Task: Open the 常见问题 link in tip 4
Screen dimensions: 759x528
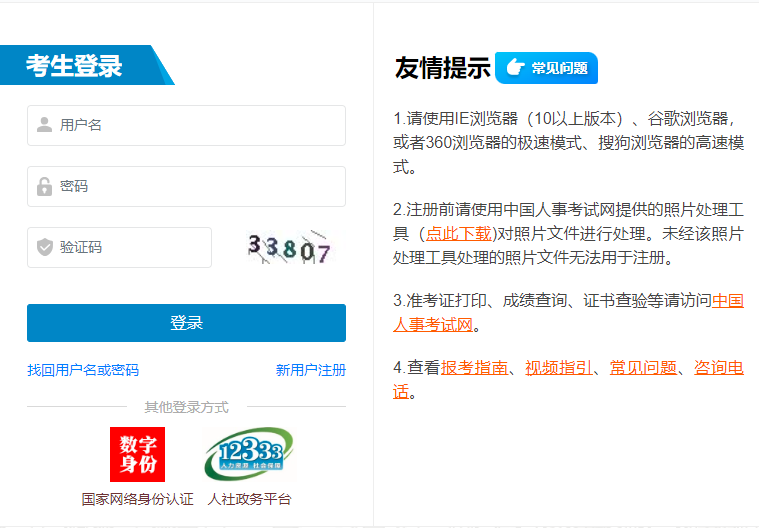Action: pyautogui.click(x=643, y=367)
